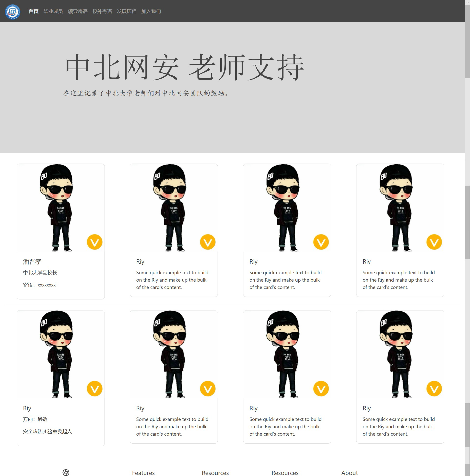Click the V badge on 潘晋孝's card
The height and width of the screenshot is (476, 470).
[94, 242]
